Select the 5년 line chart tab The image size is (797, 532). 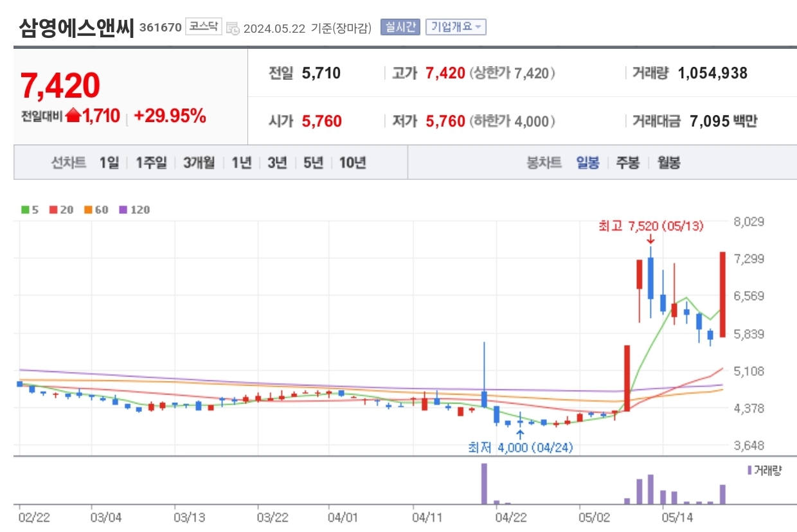coord(313,163)
